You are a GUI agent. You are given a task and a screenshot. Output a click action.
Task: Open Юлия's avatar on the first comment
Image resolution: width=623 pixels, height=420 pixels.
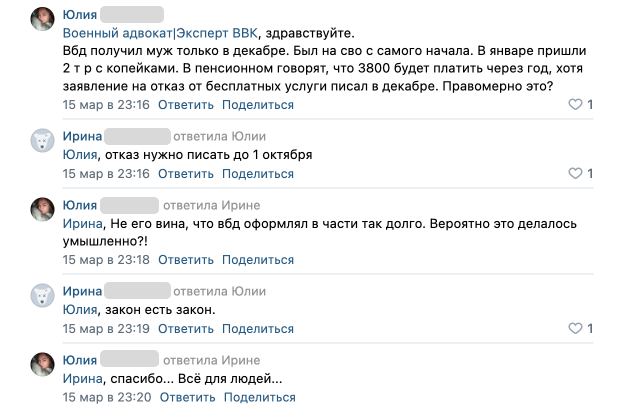43,20
